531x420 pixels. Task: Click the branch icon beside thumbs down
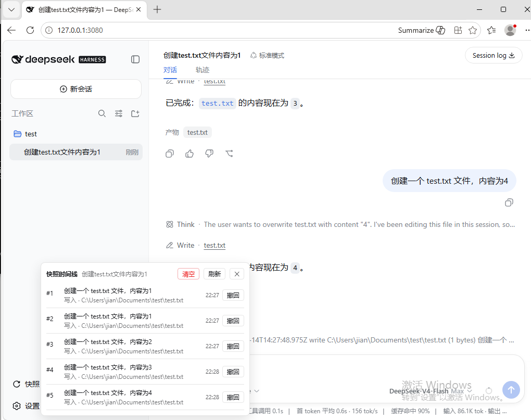[x=229, y=154]
